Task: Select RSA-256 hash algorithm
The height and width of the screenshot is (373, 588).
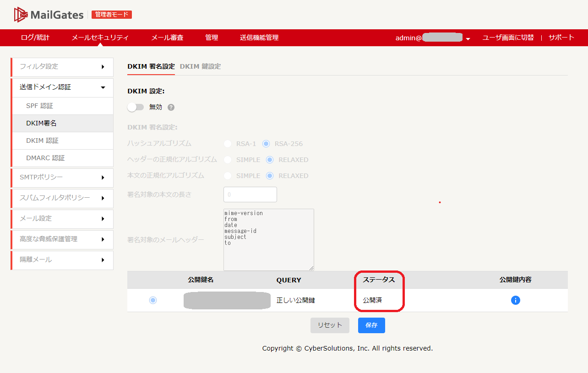Action: tap(266, 144)
